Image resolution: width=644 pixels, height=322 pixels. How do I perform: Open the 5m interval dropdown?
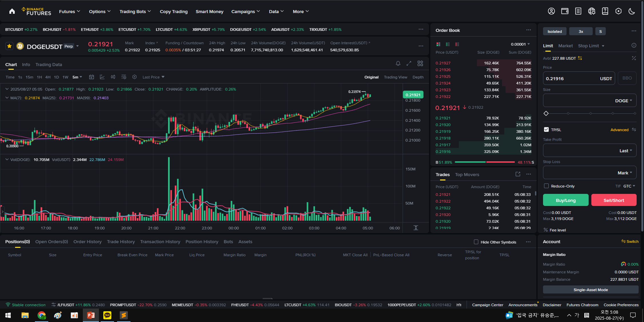77,77
